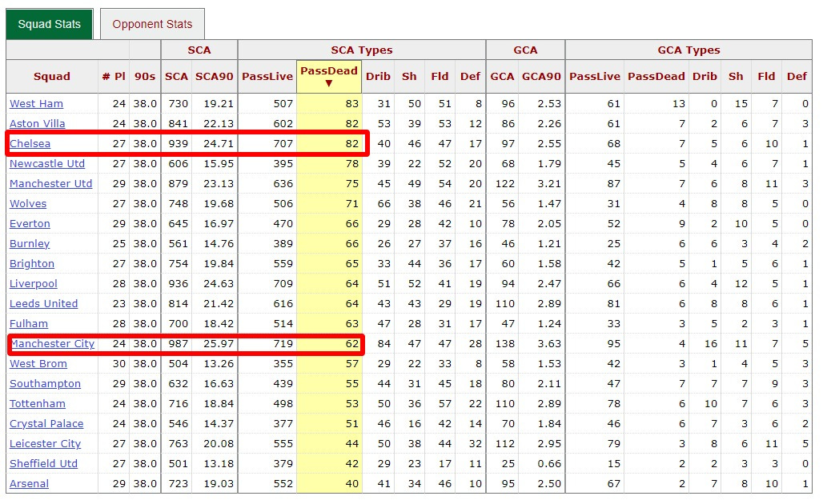Open the Newcastle Utd squad link
The width and height of the screenshot is (831, 504).
[x=47, y=163]
